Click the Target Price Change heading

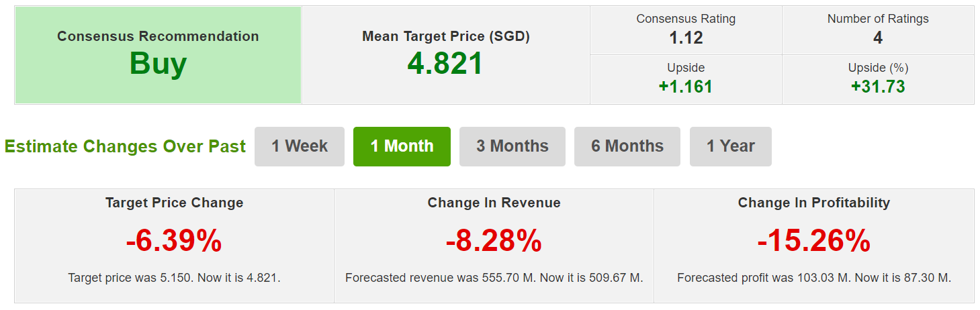(x=174, y=203)
